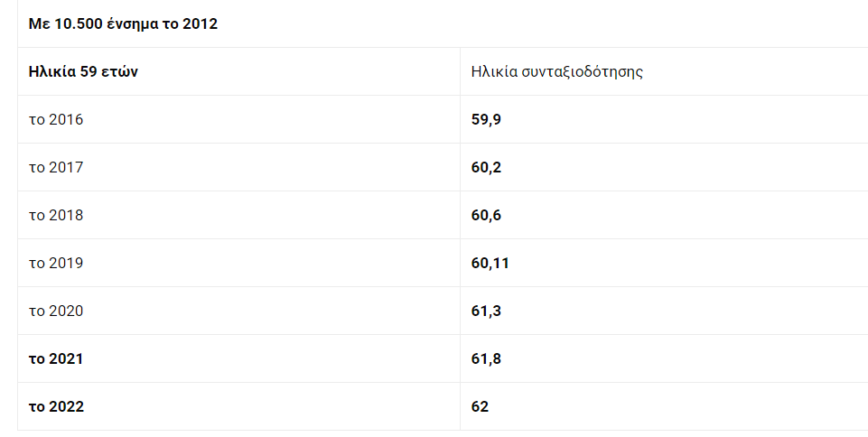Click the value 60,6
The width and height of the screenshot is (868, 437).
[x=486, y=215]
